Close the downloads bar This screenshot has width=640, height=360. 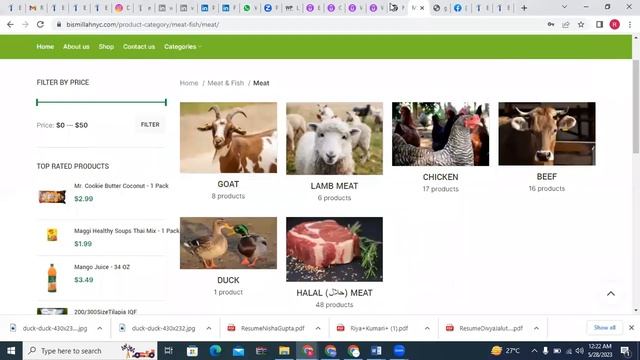(631, 328)
